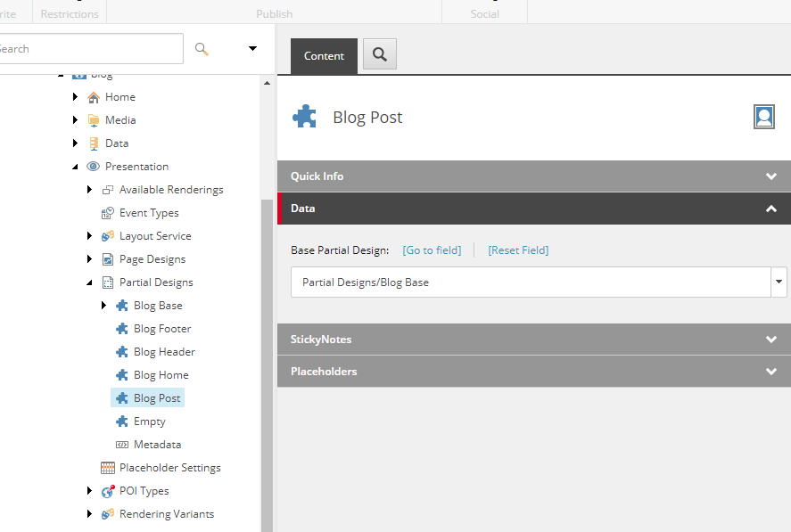This screenshot has width=791, height=532.
Task: Click the Blog Footer puzzle icon
Action: [x=122, y=329]
